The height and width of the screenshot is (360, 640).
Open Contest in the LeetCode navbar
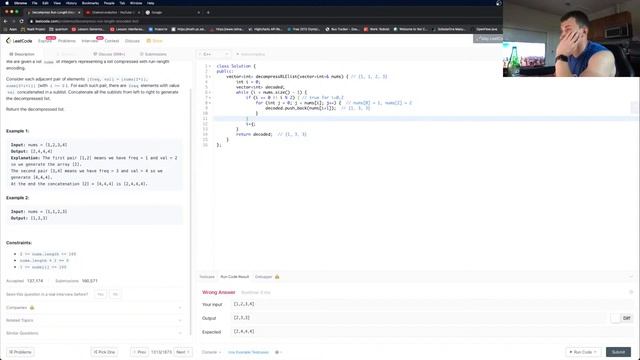(x=111, y=41)
